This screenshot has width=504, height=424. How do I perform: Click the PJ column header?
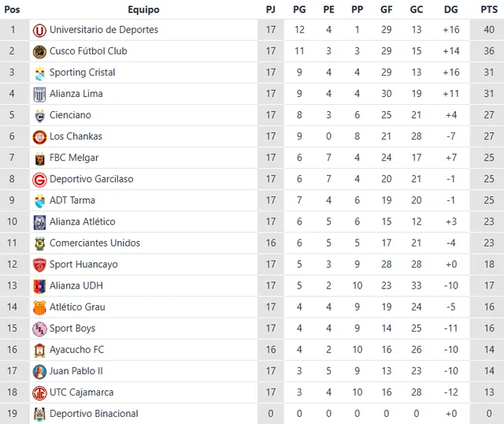[271, 9]
